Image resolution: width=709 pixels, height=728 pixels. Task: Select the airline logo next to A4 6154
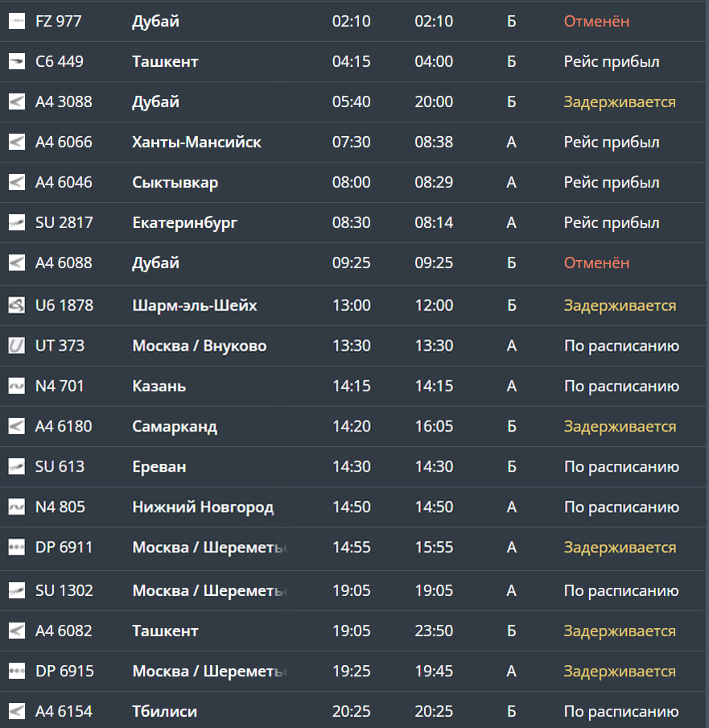click(17, 712)
